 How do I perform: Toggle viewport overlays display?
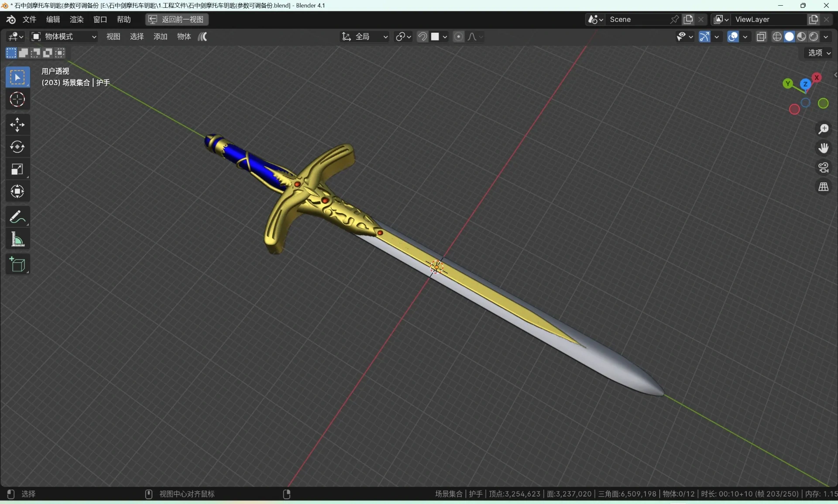(733, 37)
